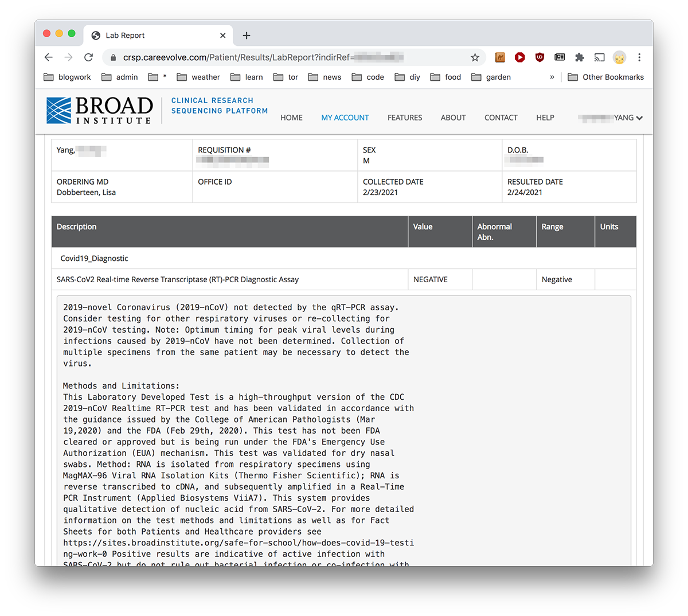Open the weather bookmarks folder

pos(198,77)
